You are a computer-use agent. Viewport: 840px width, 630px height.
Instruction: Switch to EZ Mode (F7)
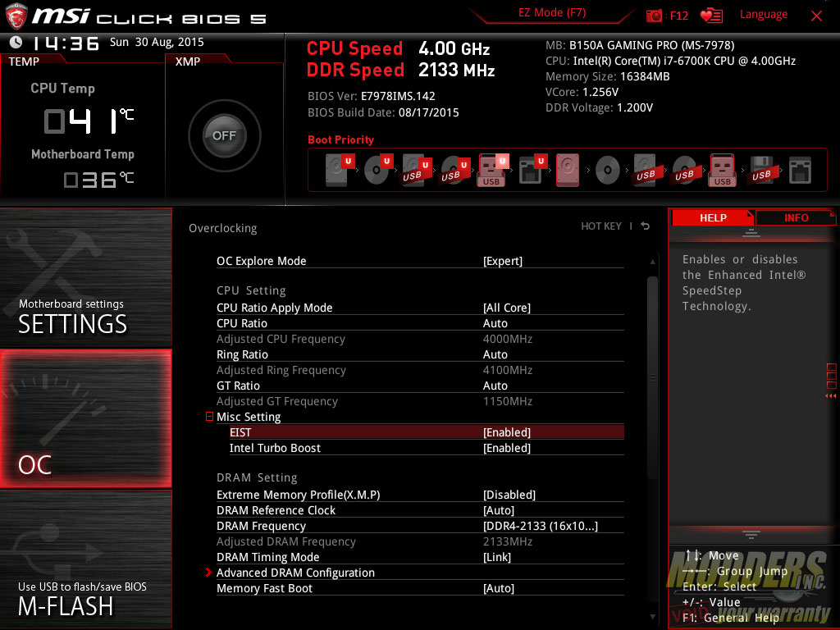pyautogui.click(x=552, y=13)
